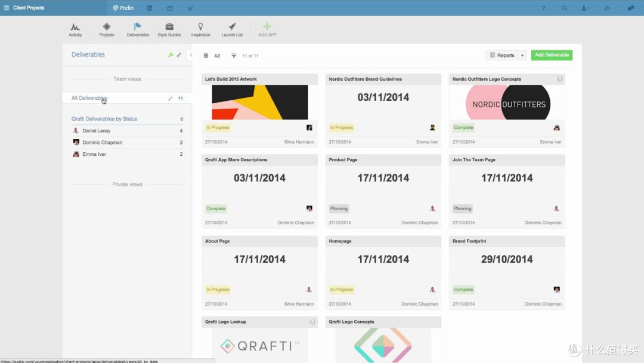
Task: Open the Activity app
Action: [x=75, y=30]
